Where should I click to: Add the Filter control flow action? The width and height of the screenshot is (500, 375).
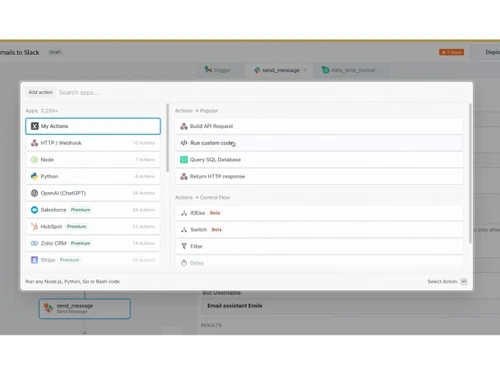[x=319, y=246]
